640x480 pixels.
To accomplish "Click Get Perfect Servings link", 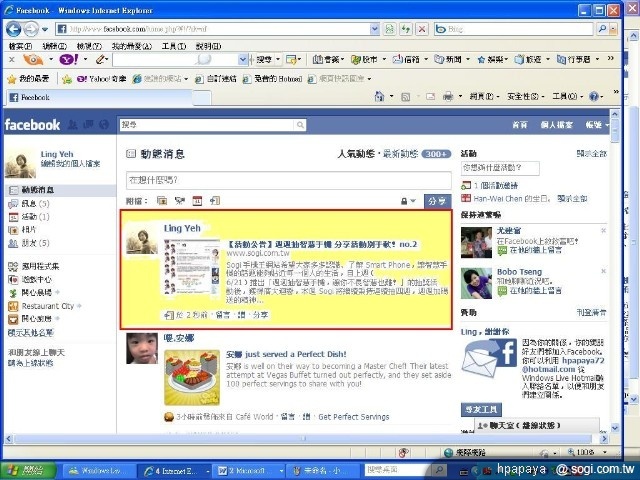I will 353,417.
